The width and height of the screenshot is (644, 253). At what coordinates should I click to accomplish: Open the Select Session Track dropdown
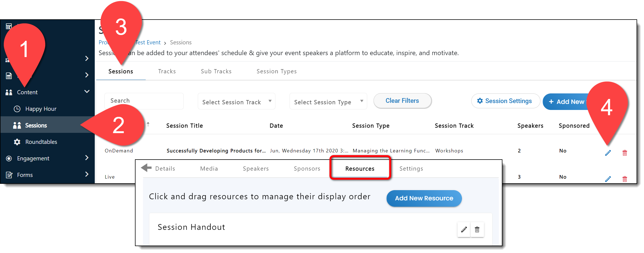pyautogui.click(x=236, y=102)
